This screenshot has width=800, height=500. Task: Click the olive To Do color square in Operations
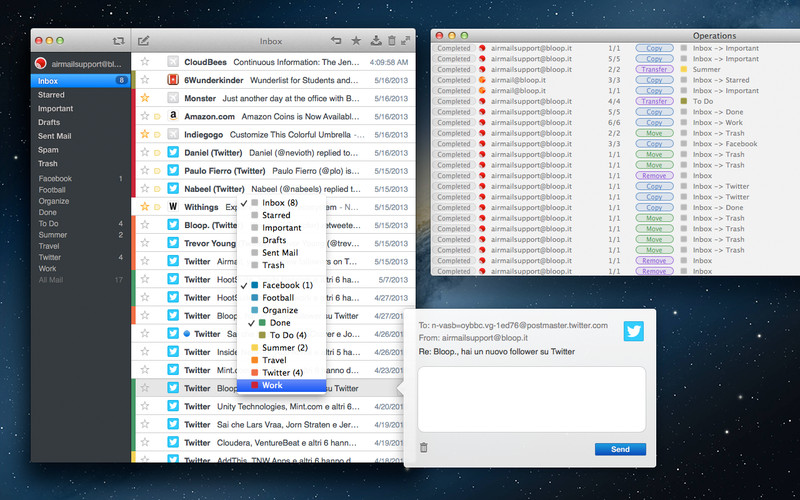tap(684, 101)
